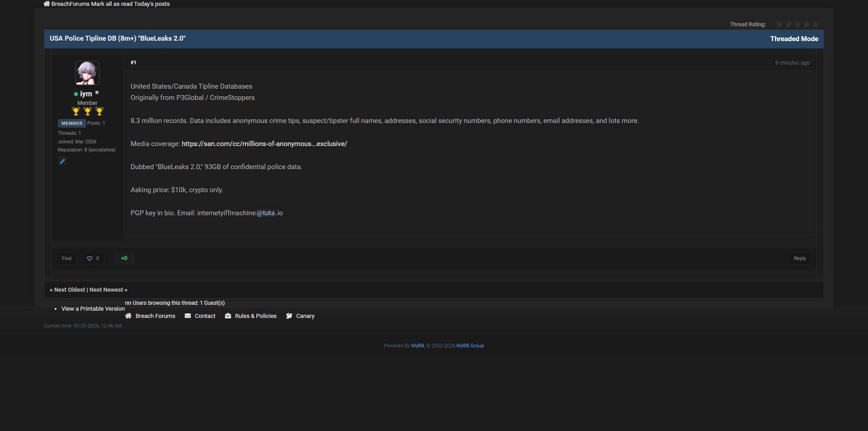Click the poster's avatar thumbnail

coord(87,73)
